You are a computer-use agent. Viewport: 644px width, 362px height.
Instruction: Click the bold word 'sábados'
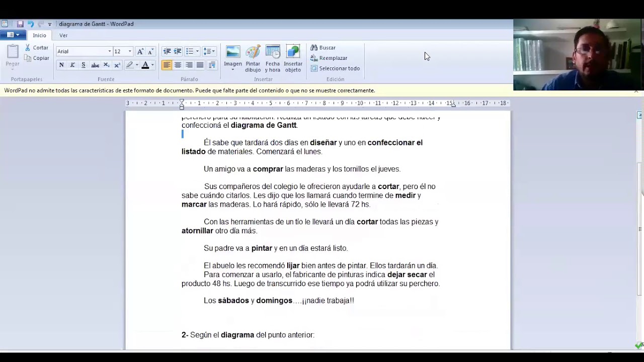(x=233, y=301)
